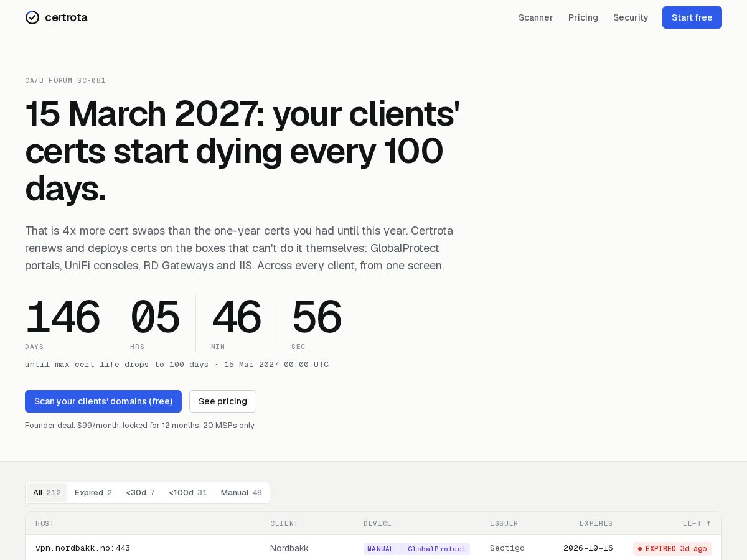Click the 15 Mar 2027 00:00 UTC caption
This screenshot has height=560, width=747.
(276, 365)
